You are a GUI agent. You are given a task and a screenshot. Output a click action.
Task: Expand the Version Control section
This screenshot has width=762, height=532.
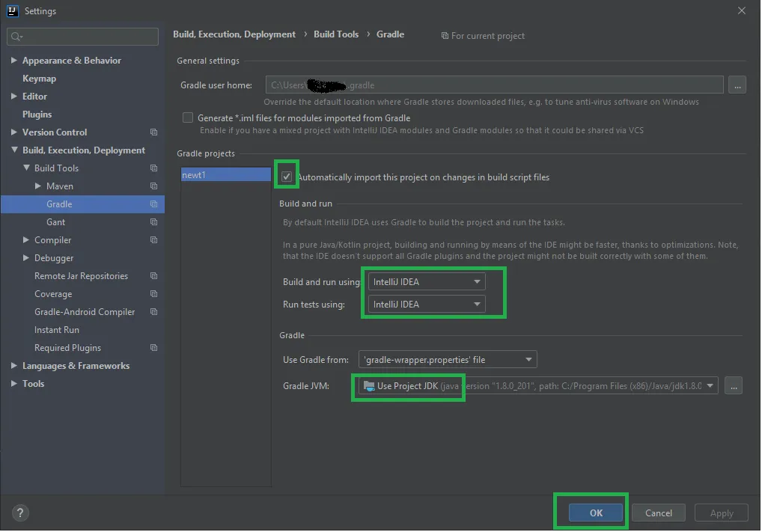coord(14,132)
